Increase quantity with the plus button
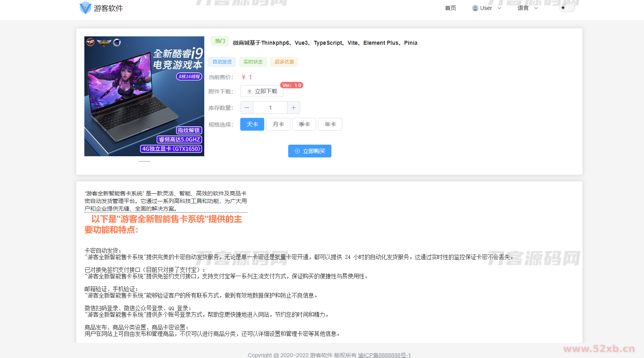Image resolution: width=644 pixels, height=358 pixels. click(293, 107)
